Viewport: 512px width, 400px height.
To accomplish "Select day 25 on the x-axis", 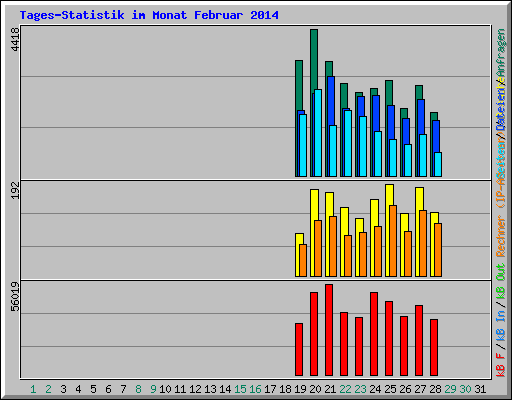I will pos(390,389).
